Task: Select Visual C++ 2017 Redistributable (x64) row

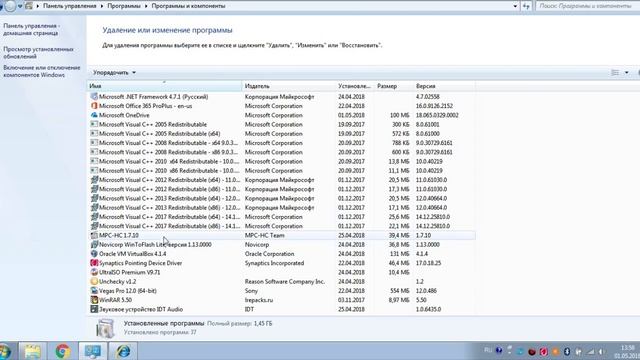Action: (x=281, y=217)
